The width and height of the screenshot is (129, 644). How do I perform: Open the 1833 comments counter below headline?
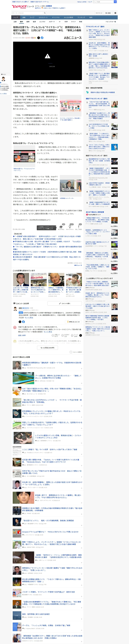click(28, 38)
